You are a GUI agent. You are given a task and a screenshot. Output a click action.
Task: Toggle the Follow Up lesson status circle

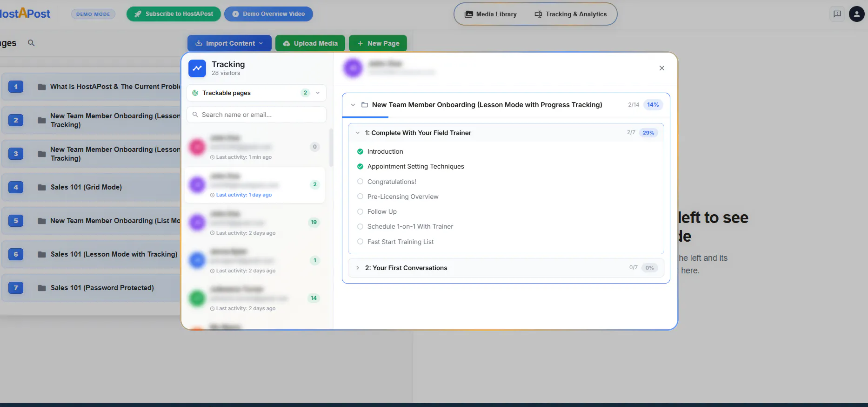click(360, 211)
